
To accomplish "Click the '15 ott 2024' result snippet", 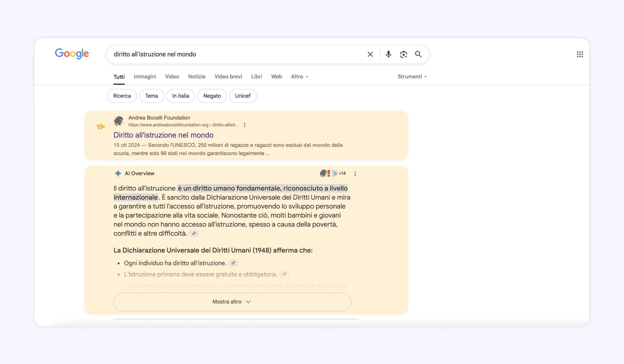I will [228, 149].
